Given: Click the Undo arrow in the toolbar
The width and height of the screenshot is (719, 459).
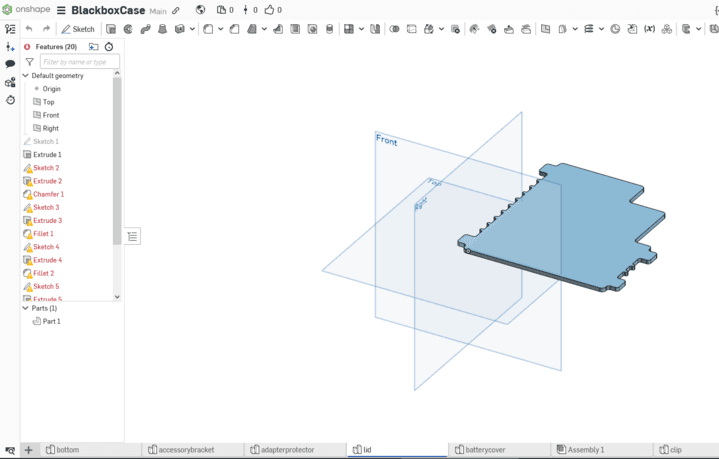Looking at the screenshot, I should point(29,29).
